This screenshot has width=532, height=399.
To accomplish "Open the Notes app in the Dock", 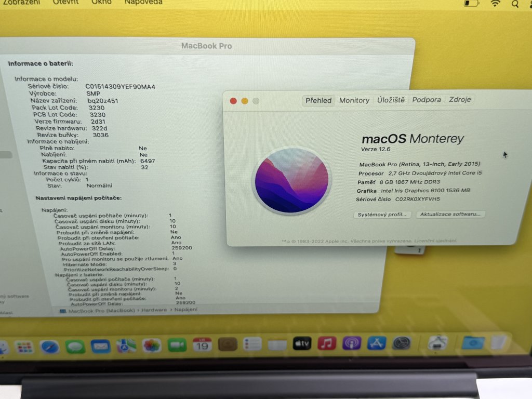I will pyautogui.click(x=277, y=344).
